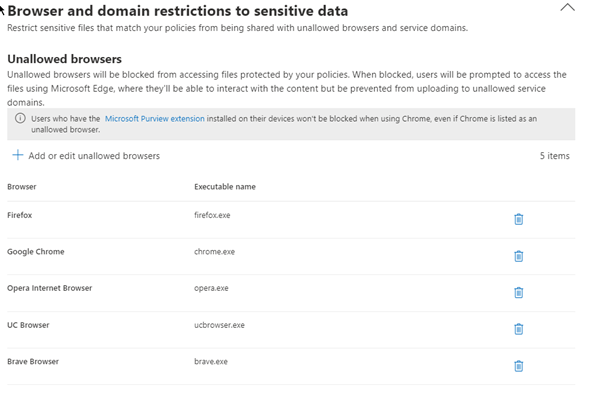The image size is (602, 400).
Task: Select the Google Chrome browser row
Action: pos(35,252)
